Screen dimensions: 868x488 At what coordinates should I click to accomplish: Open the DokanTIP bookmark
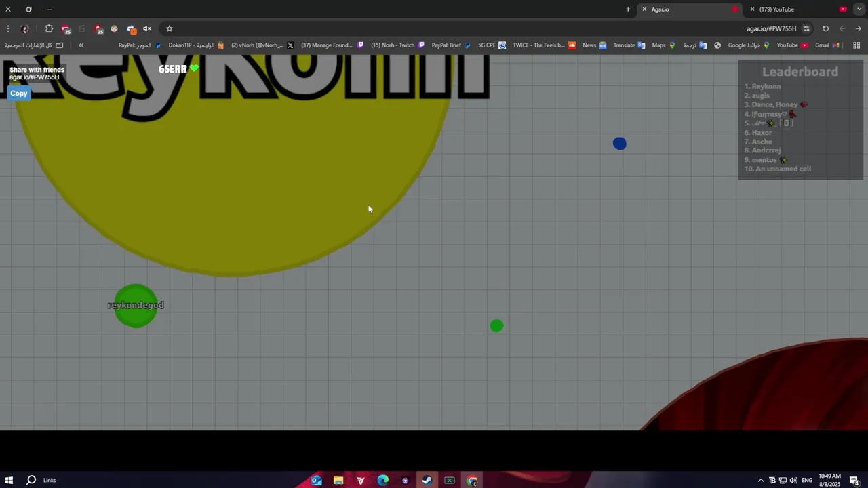click(196, 45)
